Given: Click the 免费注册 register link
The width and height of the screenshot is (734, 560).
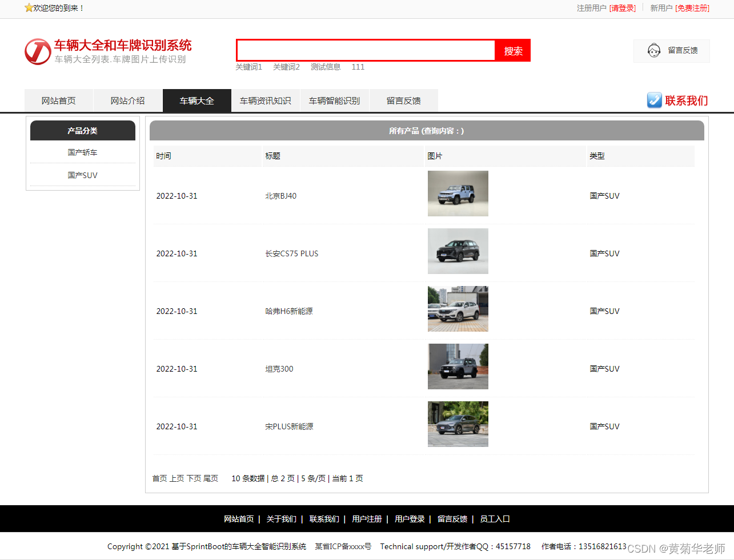Looking at the screenshot, I should (692, 8).
